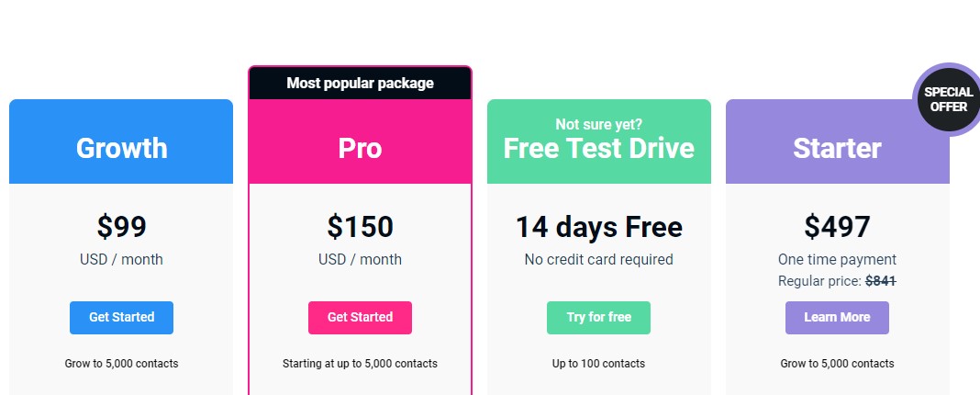This screenshot has width=980, height=395.
Task: Click the Not sure yet? caption
Action: 599,124
